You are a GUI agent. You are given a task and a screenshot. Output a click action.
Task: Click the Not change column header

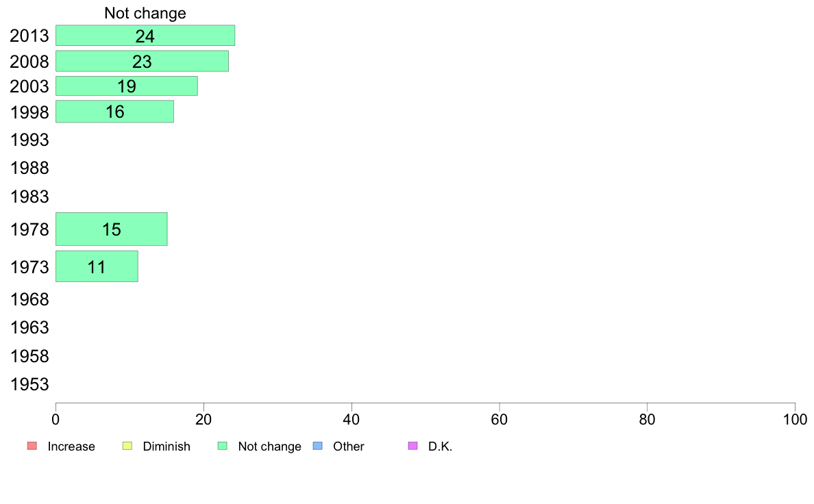click(145, 13)
